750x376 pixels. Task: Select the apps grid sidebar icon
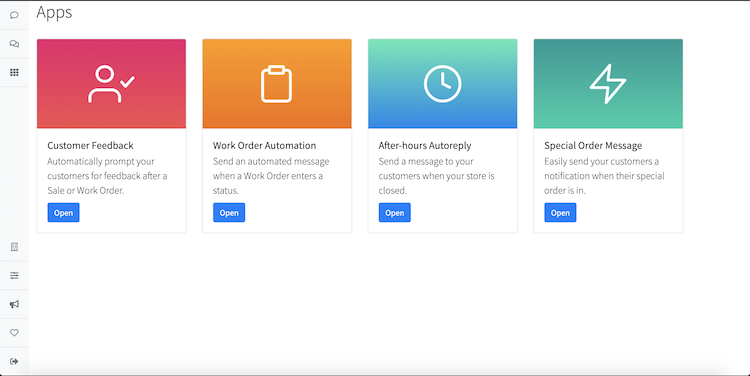(14, 72)
